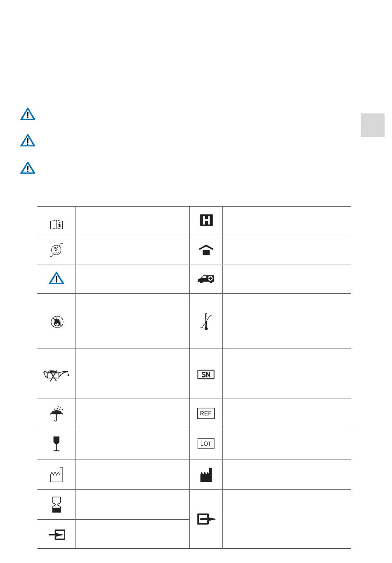Click the crossed-out oil can symbol
This screenshot has width=392, height=563.
(57, 375)
